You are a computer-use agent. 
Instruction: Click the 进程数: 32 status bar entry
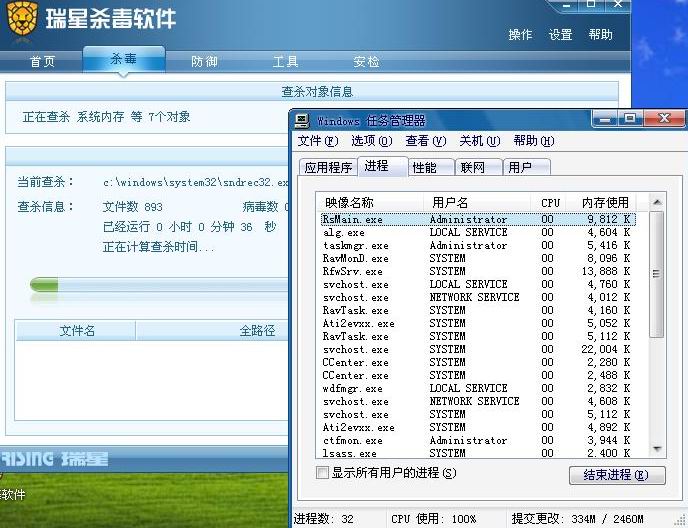point(323,519)
